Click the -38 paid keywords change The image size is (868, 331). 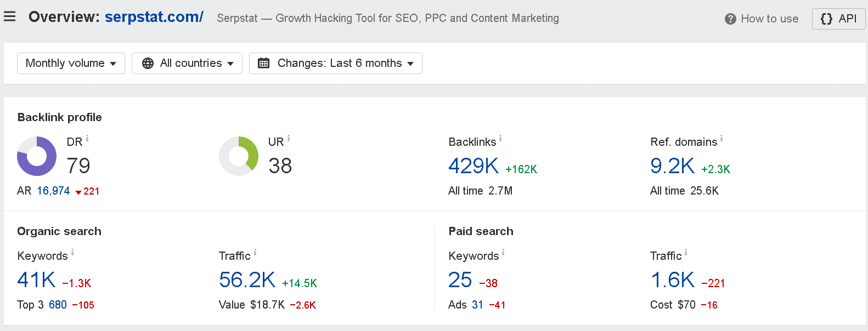488,283
